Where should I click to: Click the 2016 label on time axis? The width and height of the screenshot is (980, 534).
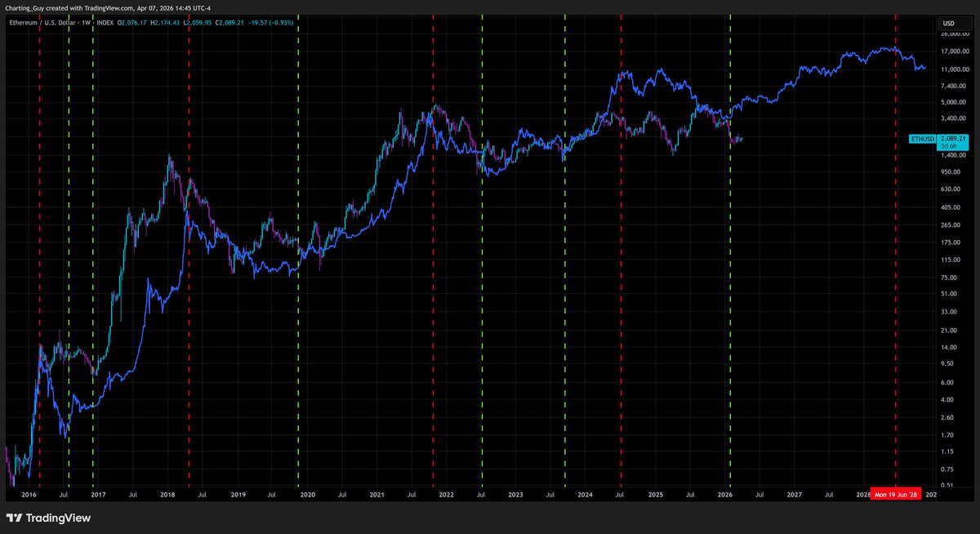29,495
